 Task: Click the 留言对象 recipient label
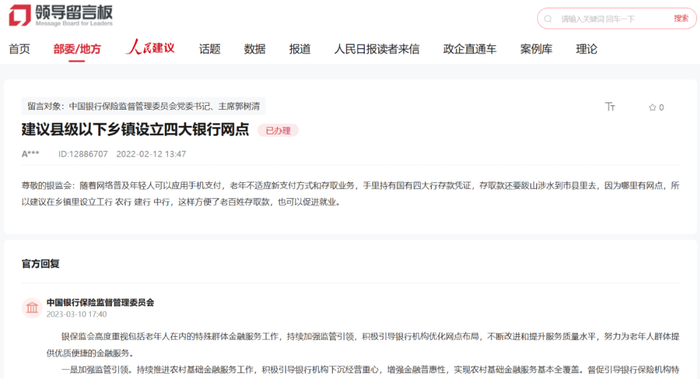coord(143,106)
